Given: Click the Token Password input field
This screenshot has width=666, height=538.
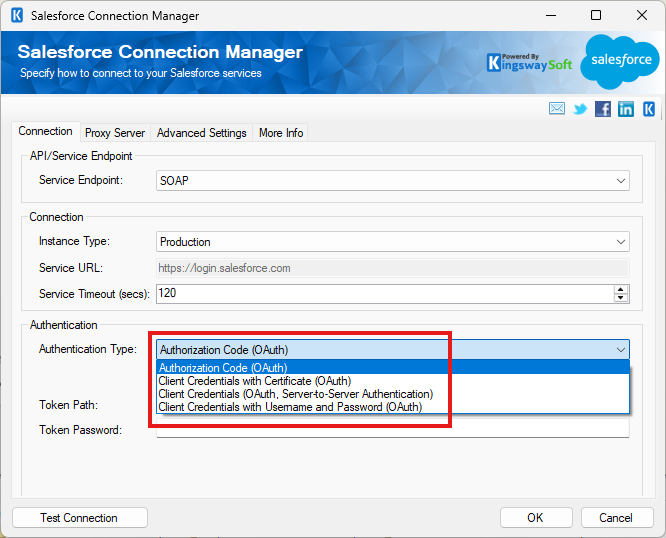Looking at the screenshot, I should pos(392,428).
